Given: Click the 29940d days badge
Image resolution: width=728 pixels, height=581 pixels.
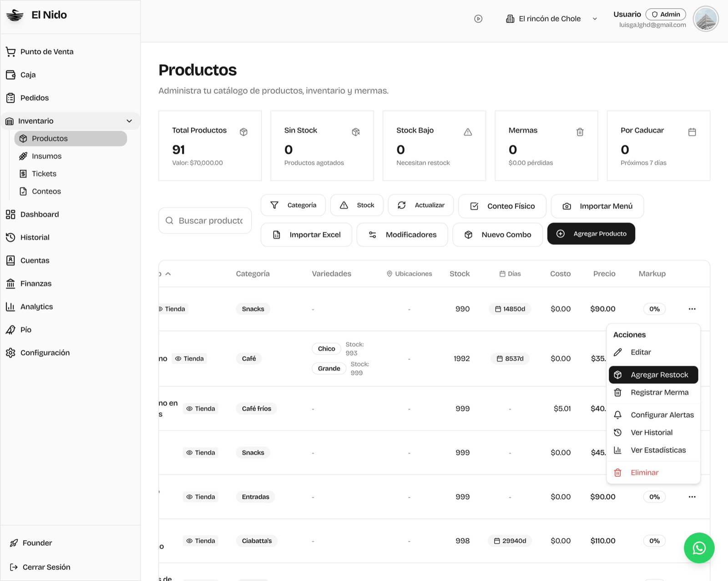Looking at the screenshot, I should [510, 541].
